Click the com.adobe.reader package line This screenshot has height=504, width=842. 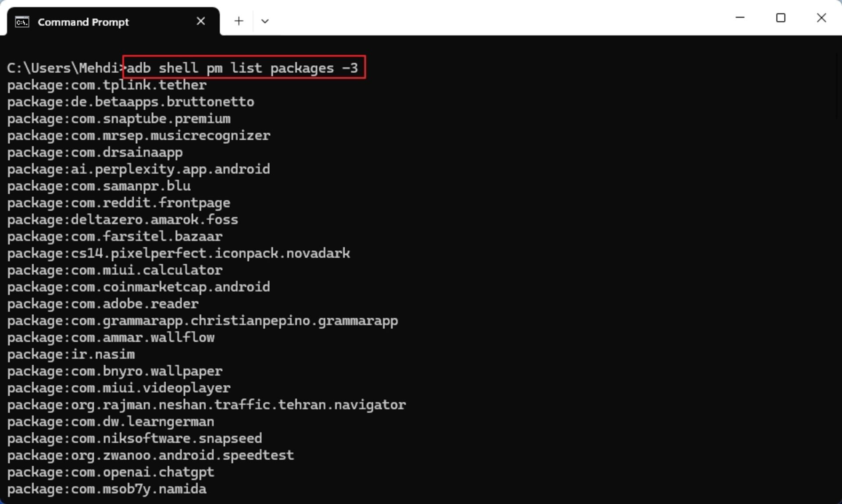[103, 304]
